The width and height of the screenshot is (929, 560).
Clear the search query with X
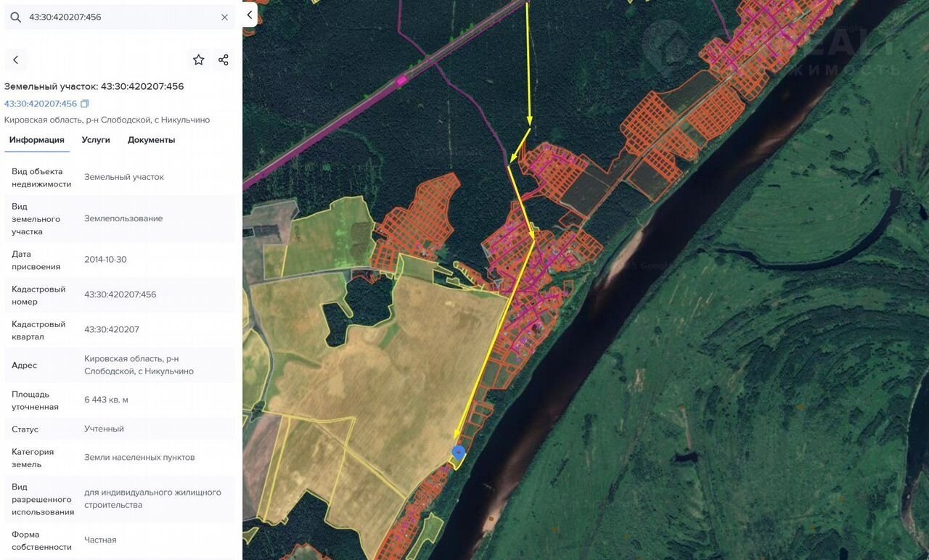(224, 17)
